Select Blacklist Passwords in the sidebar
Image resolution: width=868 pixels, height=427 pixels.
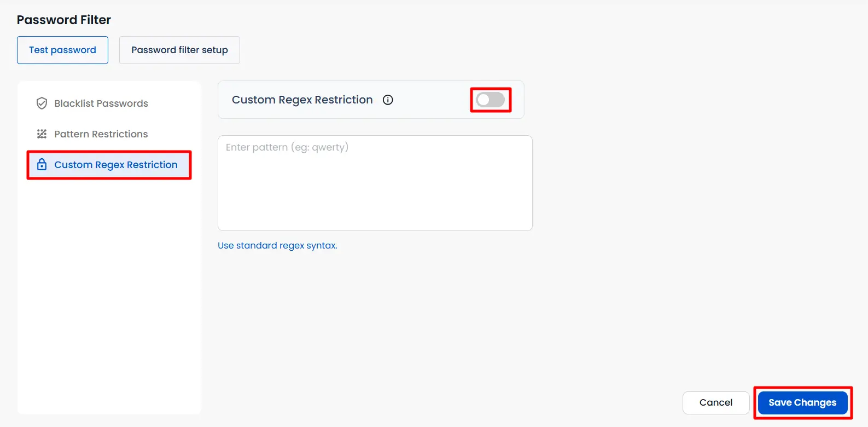click(x=109, y=103)
